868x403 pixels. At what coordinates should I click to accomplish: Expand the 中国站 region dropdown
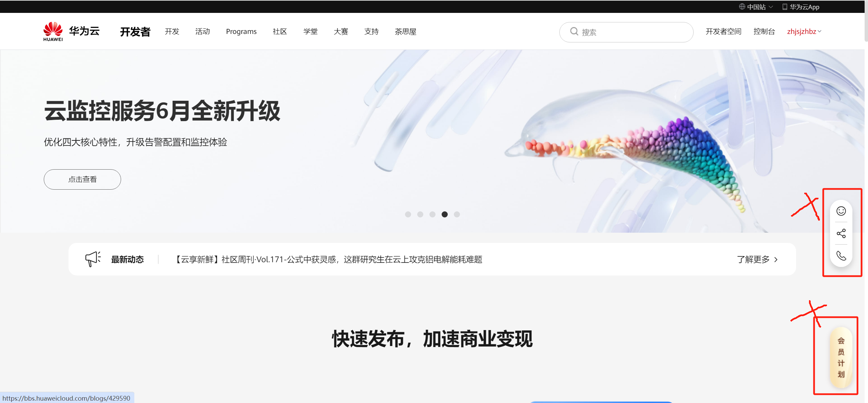pyautogui.click(x=771, y=7)
